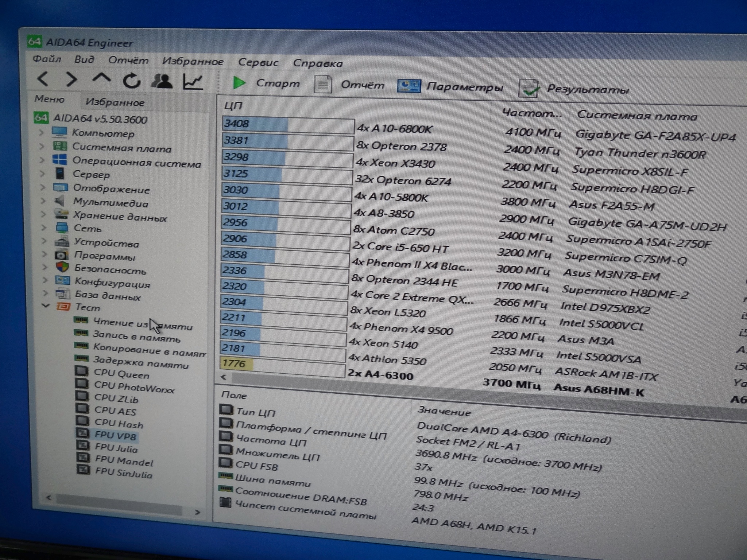
Task: Click the ЦП column header
Action: (233, 106)
